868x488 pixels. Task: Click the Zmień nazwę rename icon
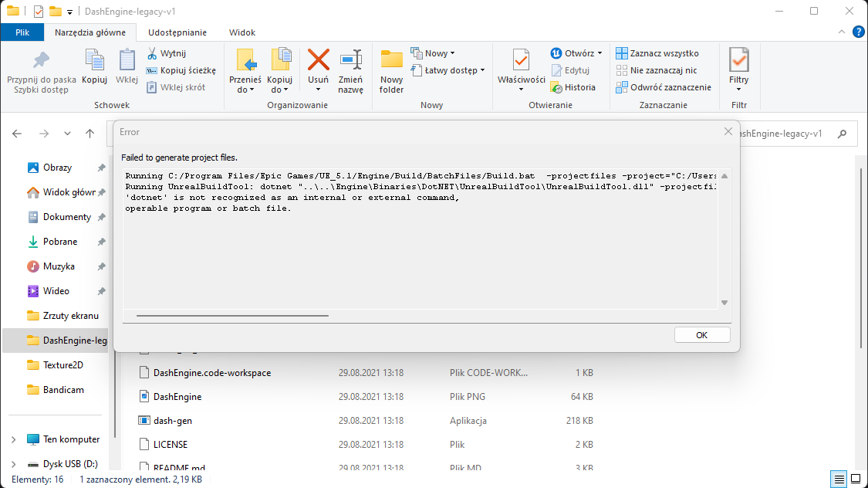[350, 59]
